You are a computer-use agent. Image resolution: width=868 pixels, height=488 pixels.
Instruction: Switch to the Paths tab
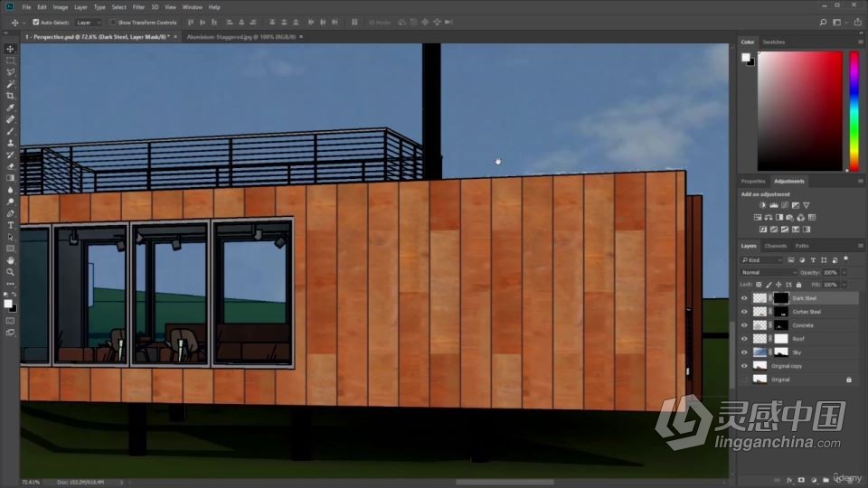pos(802,246)
